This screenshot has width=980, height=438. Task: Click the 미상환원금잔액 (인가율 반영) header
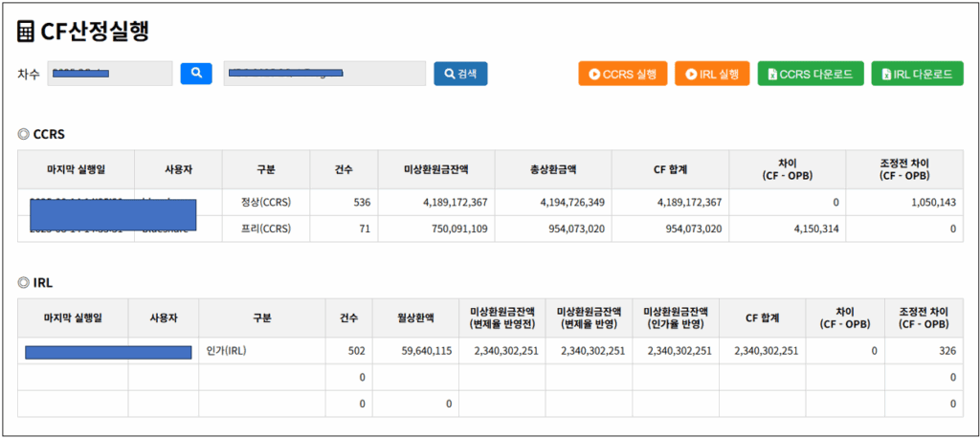pos(676,318)
